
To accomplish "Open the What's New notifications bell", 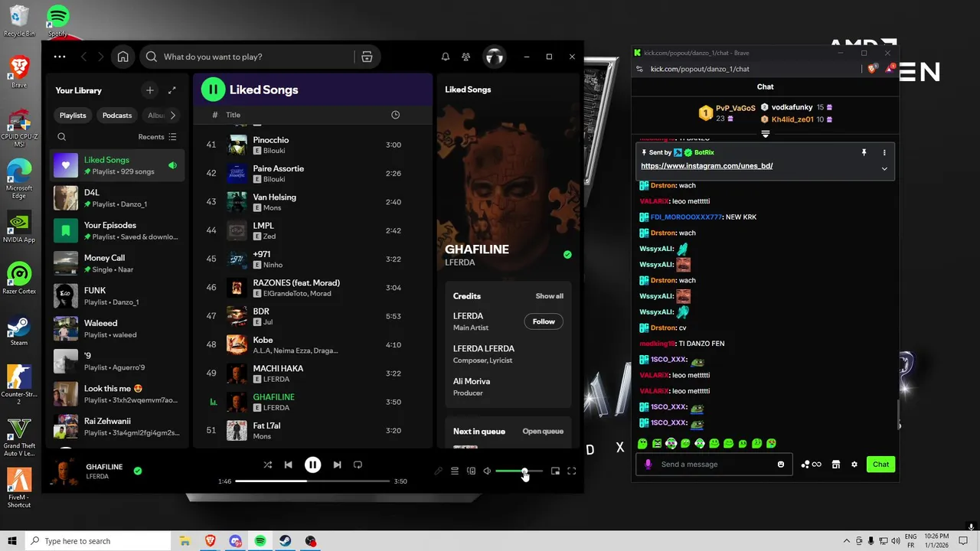I will [x=445, y=57].
